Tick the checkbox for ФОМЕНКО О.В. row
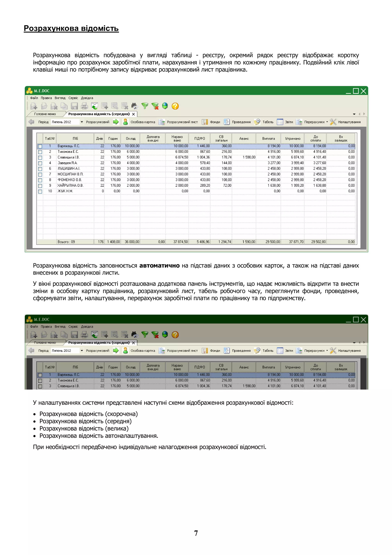Screen dimensions: 392x555 click(x=40, y=180)
